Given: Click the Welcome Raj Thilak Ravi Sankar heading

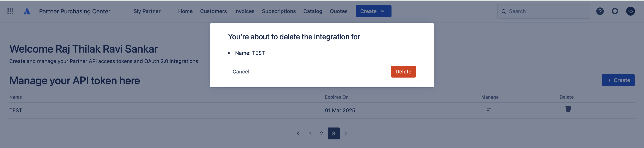Looking at the screenshot, I should pyautogui.click(x=83, y=49).
